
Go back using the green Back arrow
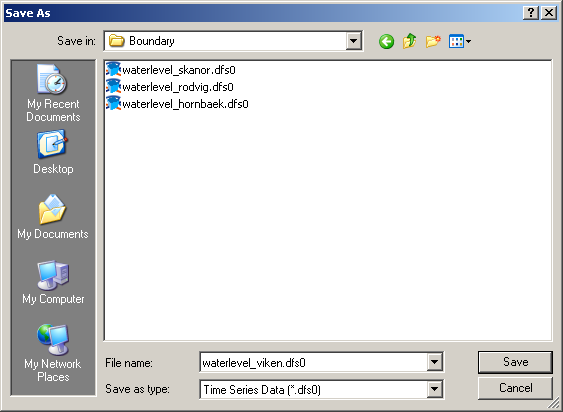click(386, 42)
